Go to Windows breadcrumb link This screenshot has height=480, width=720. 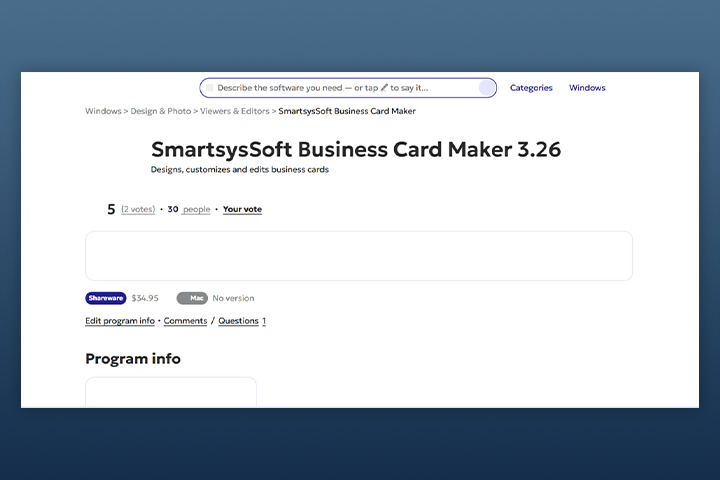tap(103, 111)
